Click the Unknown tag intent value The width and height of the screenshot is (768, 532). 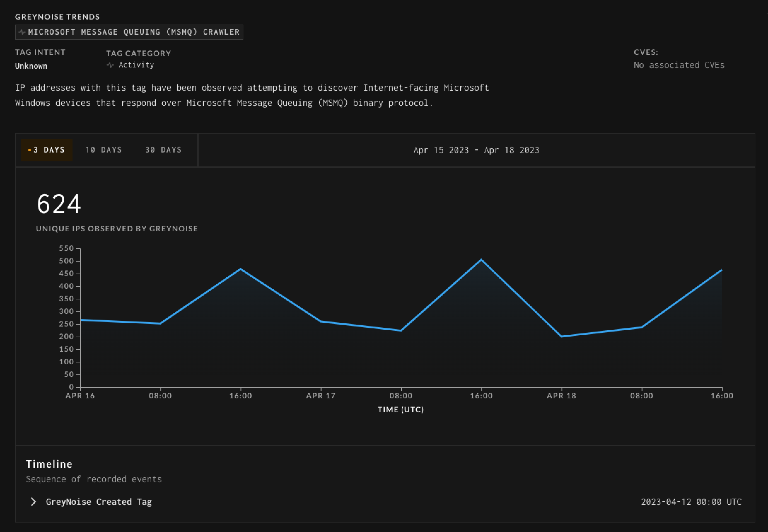tap(31, 66)
